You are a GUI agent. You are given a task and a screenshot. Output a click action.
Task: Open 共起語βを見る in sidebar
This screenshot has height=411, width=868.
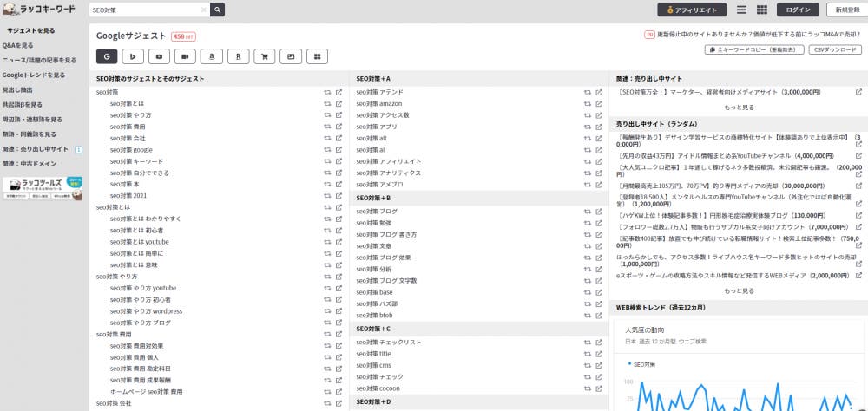click(x=23, y=105)
